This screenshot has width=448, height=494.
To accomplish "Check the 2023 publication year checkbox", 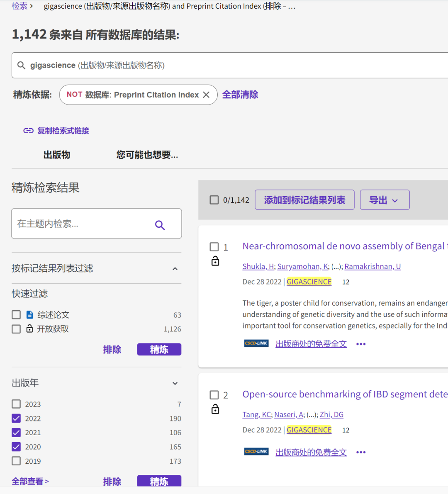I will click(16, 404).
